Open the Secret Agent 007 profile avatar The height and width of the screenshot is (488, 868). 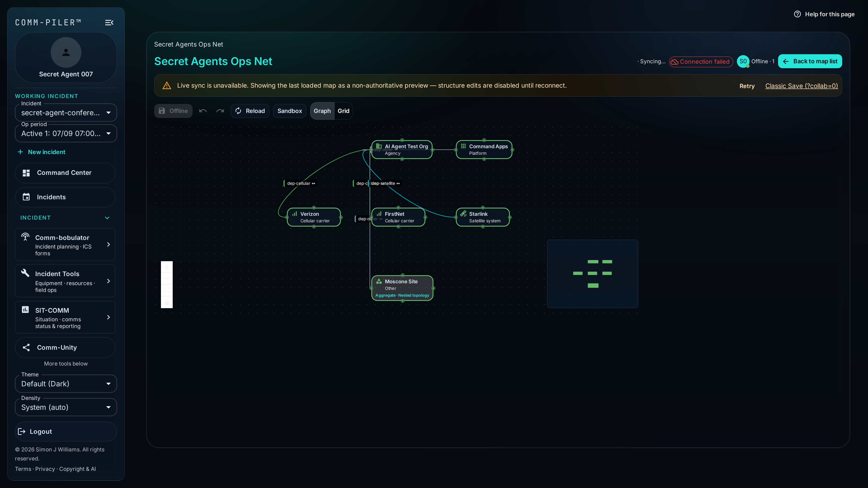click(x=66, y=53)
